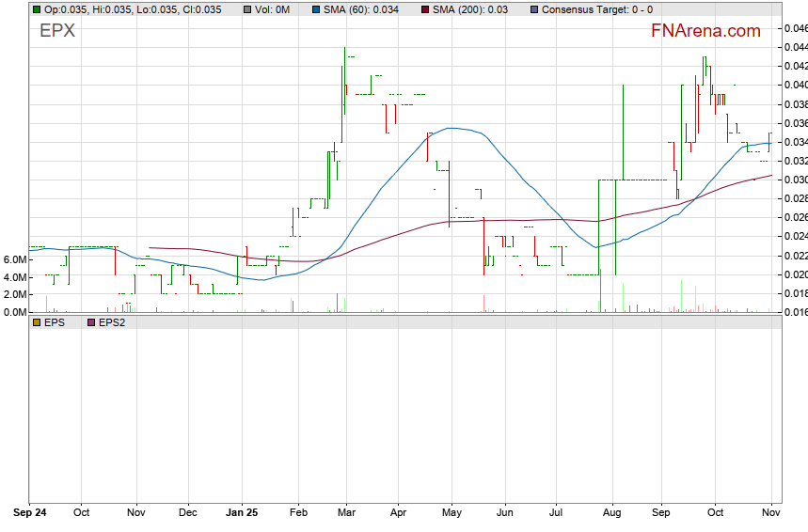Viewport: 808px width, 532px height.
Task: Click the gray Vol legend swatch
Action: [247, 9]
